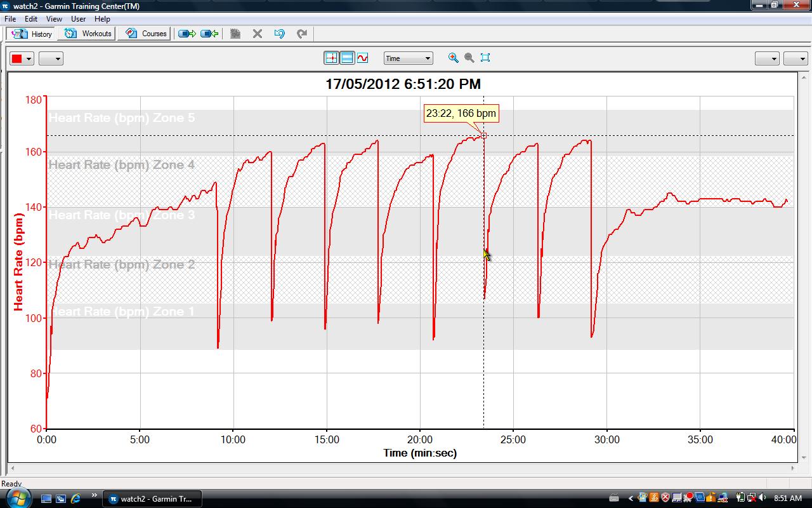Open the Help menu
This screenshot has height=508, width=812.
tap(102, 19)
